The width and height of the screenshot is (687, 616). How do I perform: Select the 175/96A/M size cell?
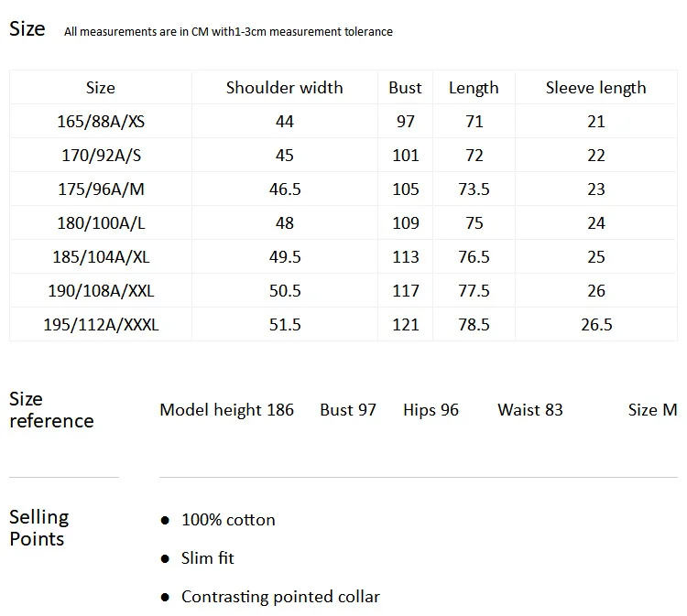point(101,189)
